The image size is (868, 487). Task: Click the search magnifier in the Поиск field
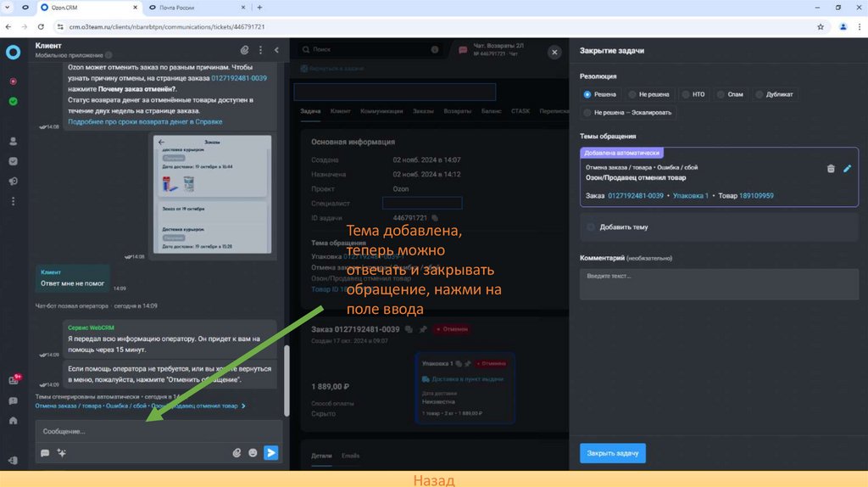(305, 49)
